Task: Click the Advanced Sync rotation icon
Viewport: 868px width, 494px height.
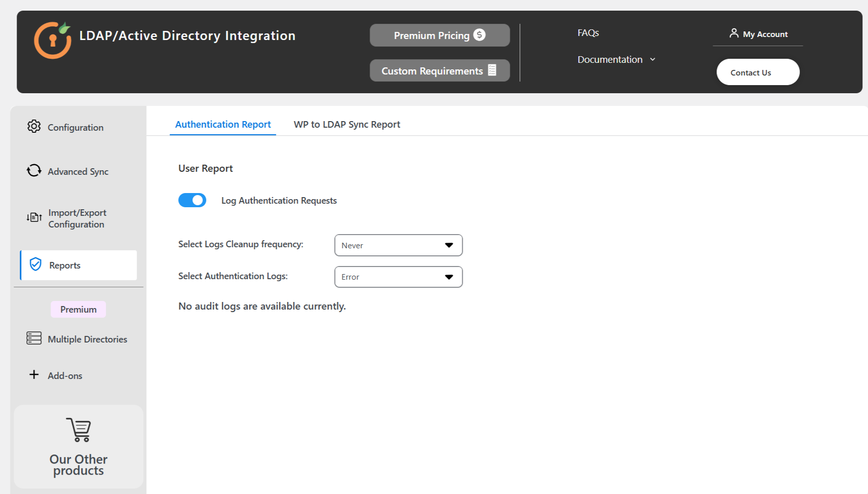Action: coord(33,171)
